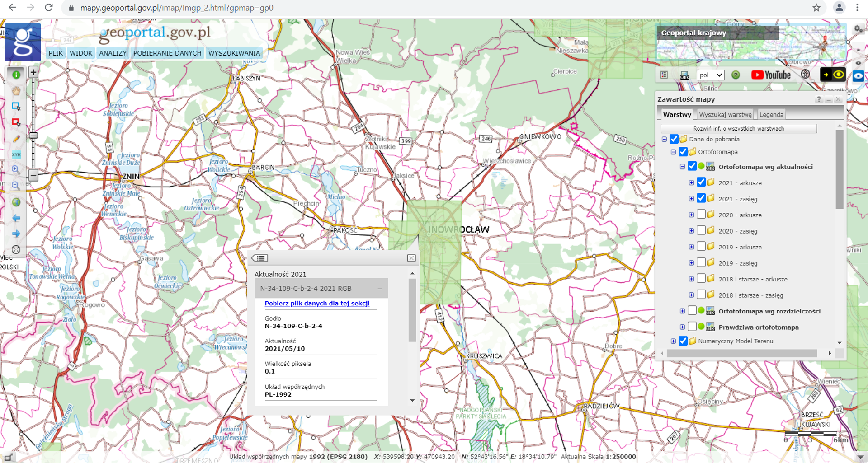Select the pencil drawing tool
The width and height of the screenshot is (868, 463).
[x=16, y=139]
